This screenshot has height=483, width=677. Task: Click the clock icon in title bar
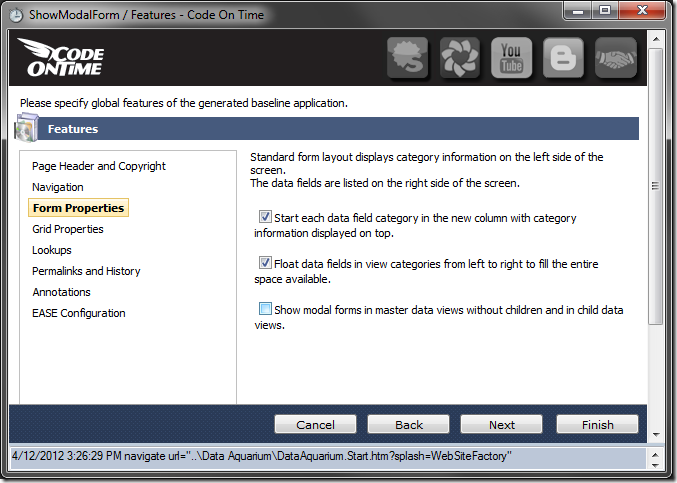point(16,15)
